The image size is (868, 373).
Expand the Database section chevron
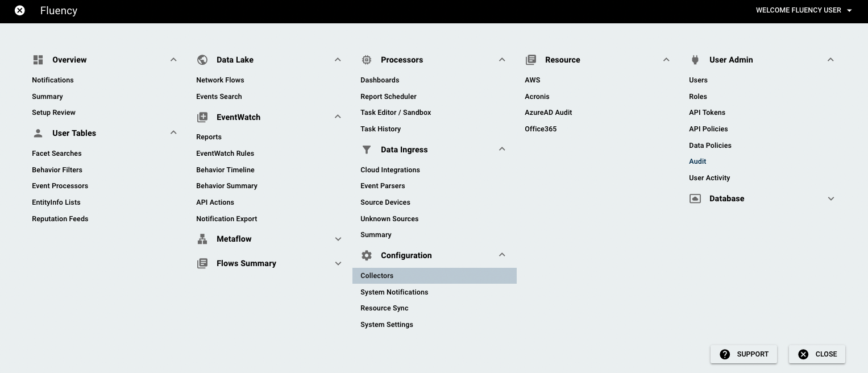831,198
